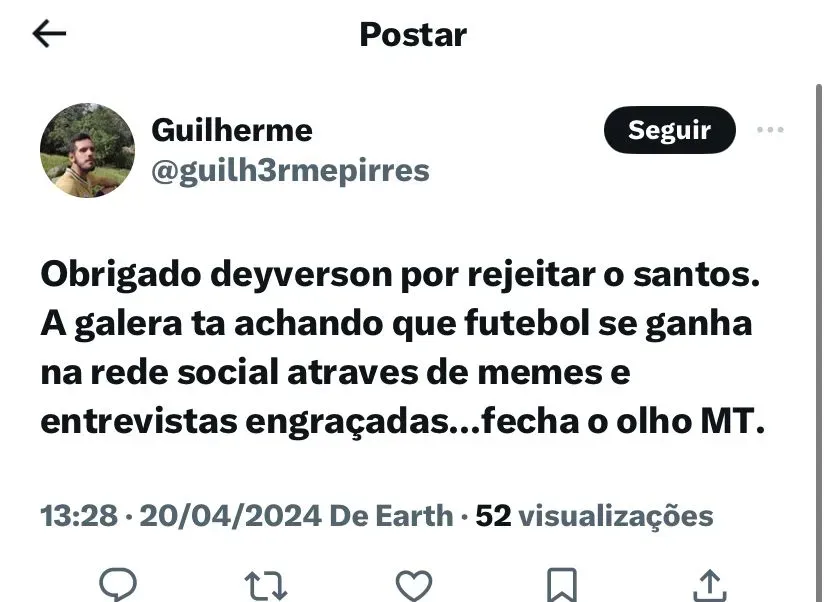Image resolution: width=828 pixels, height=602 pixels.
Task: Share the post using the upload icon
Action: coord(710,585)
